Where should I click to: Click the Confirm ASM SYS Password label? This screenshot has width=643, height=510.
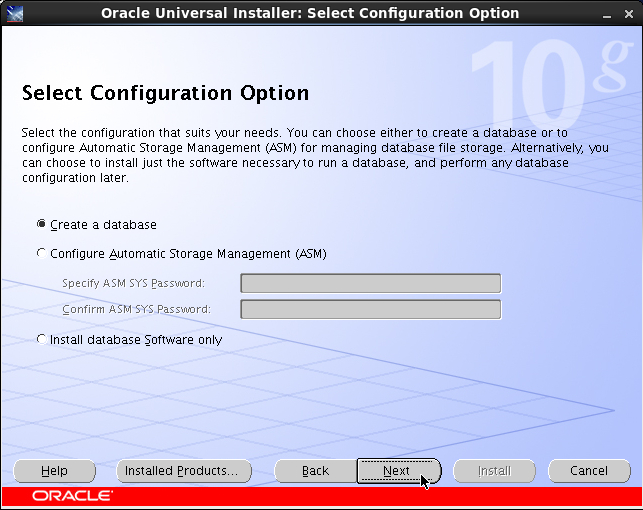coord(136,309)
